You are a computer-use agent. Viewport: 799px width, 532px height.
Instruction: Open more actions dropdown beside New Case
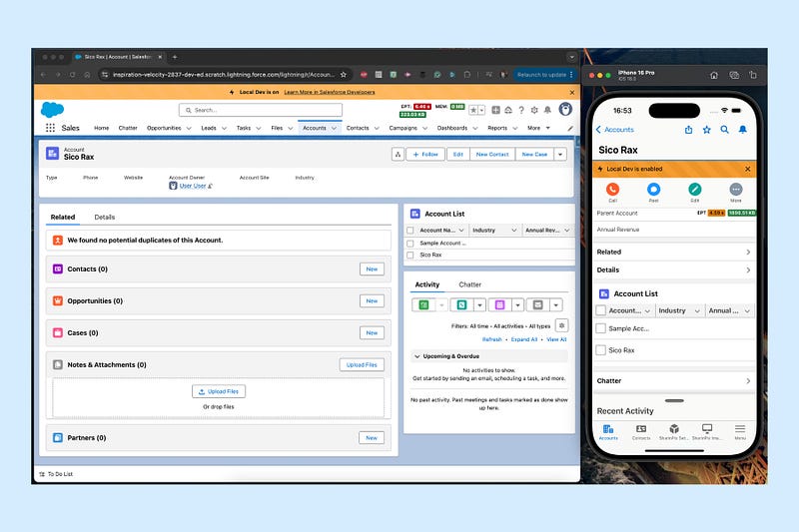pyautogui.click(x=559, y=155)
